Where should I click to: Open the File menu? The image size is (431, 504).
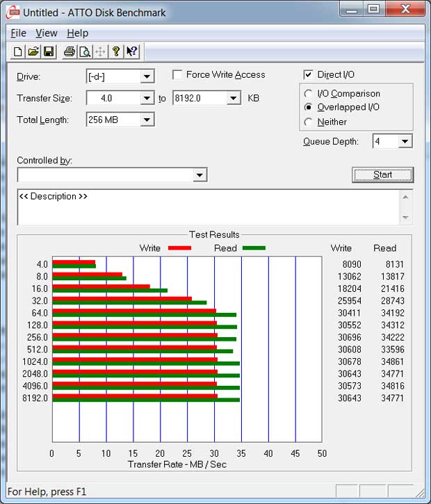point(18,33)
